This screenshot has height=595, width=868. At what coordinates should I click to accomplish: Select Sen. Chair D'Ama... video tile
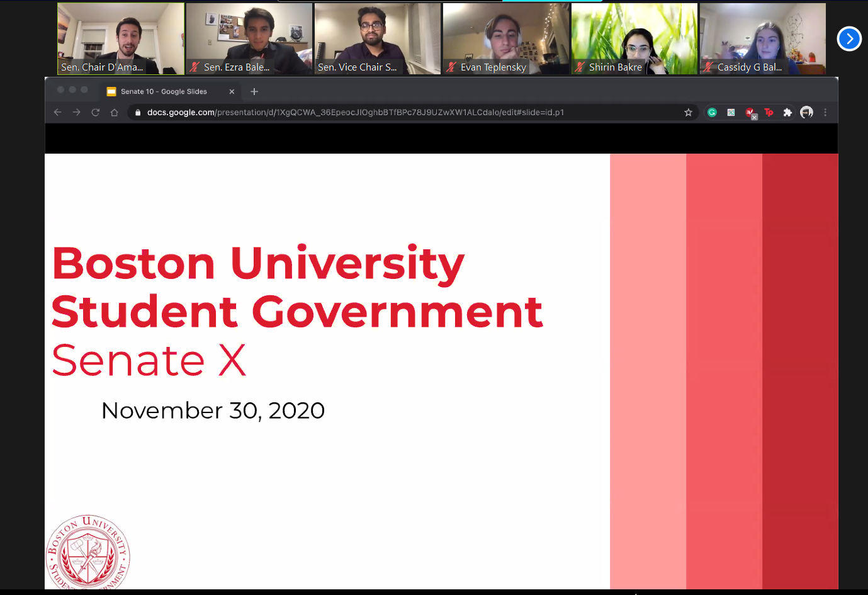coord(121,38)
